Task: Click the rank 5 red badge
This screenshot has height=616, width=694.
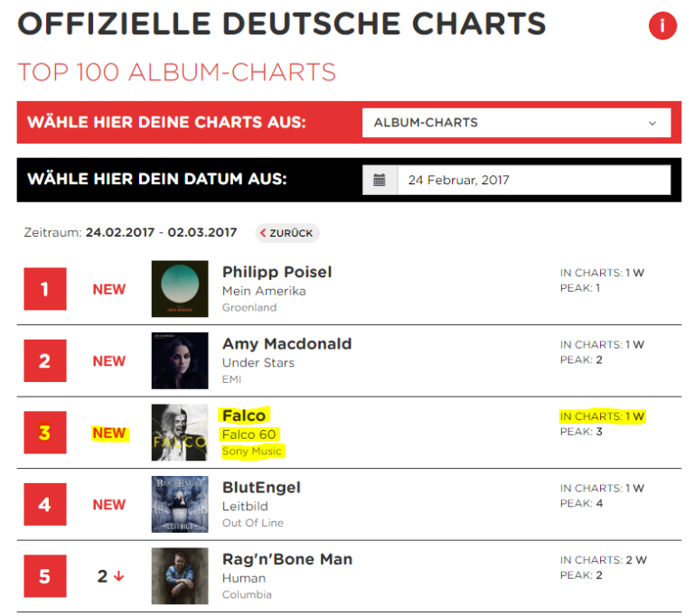Action: (45, 576)
